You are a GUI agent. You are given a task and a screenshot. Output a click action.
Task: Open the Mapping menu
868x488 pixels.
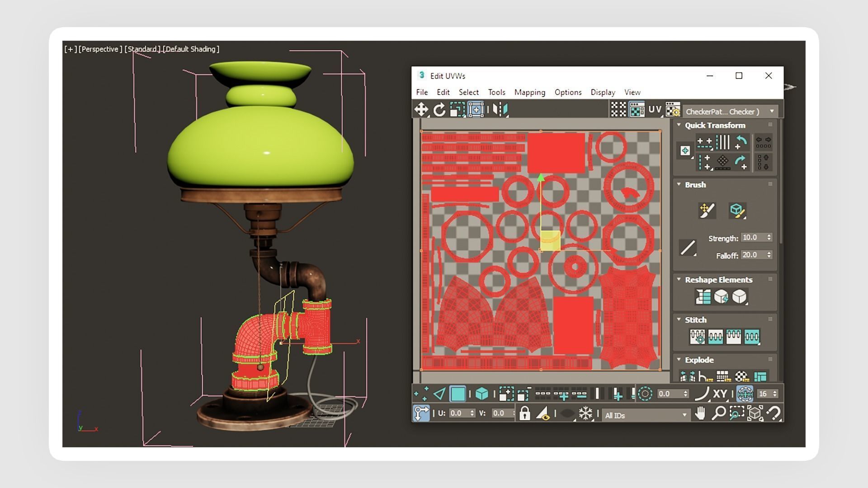click(529, 92)
